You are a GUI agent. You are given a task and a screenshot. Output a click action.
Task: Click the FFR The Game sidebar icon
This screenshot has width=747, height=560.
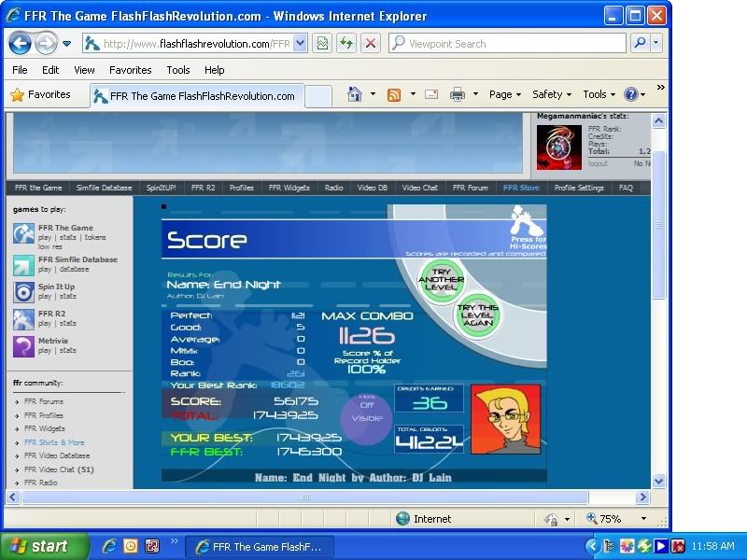click(23, 233)
